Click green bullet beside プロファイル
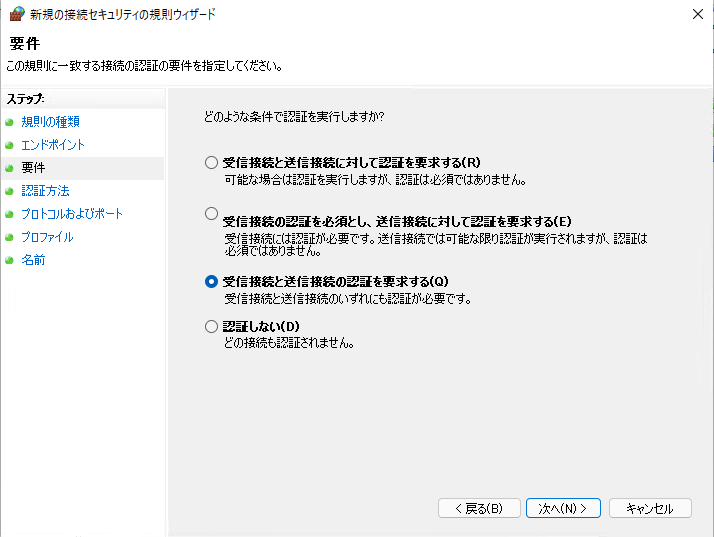Screen dimensions: 714x537 (x=9, y=237)
